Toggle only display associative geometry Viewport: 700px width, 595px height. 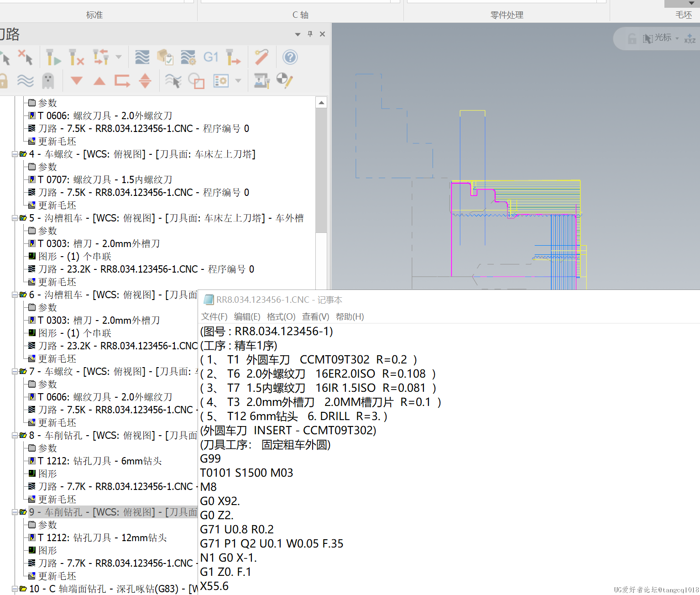(x=196, y=81)
